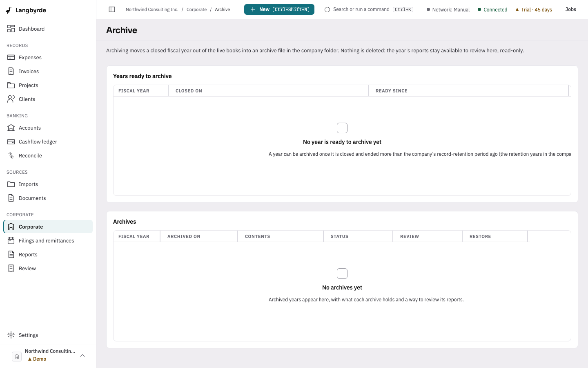Click the "No archives yet" text

[x=342, y=287]
